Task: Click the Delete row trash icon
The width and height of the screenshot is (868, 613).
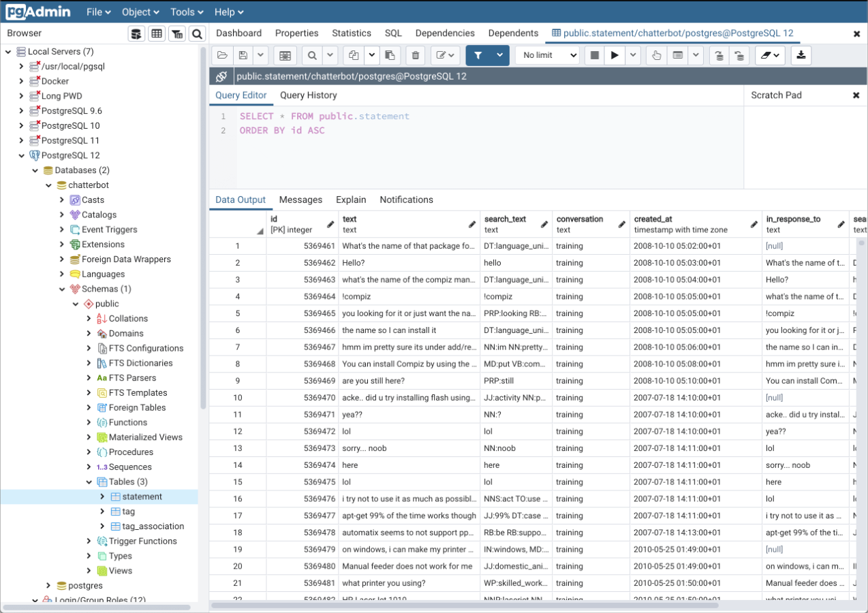Action: click(415, 56)
